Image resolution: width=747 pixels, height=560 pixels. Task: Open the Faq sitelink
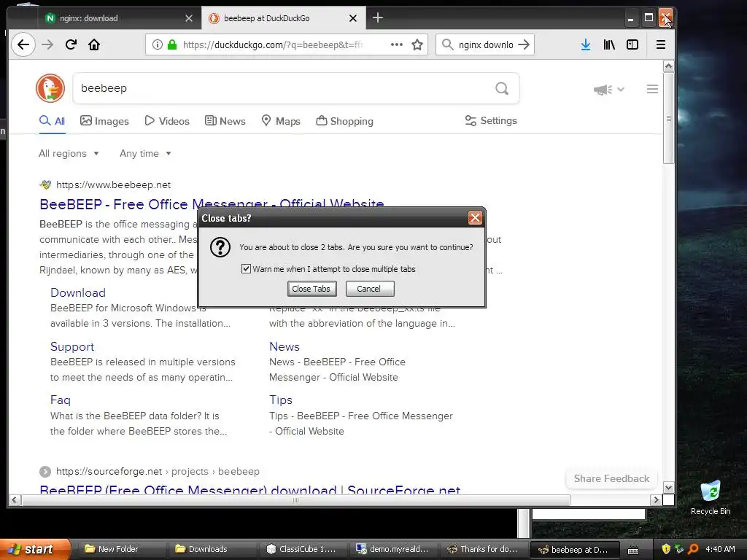(x=61, y=400)
